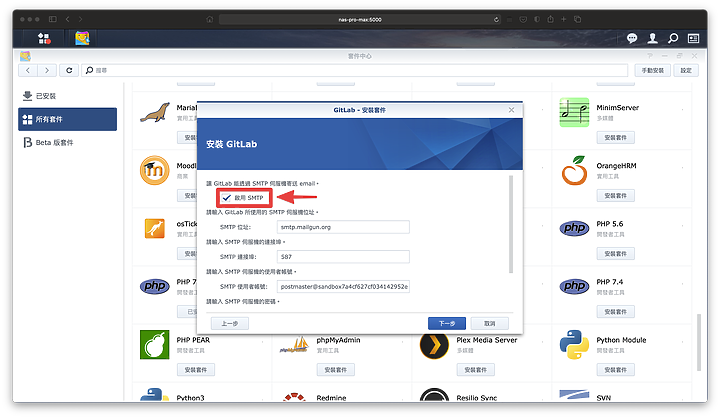Click the Plex Media Server icon

pos(434,345)
